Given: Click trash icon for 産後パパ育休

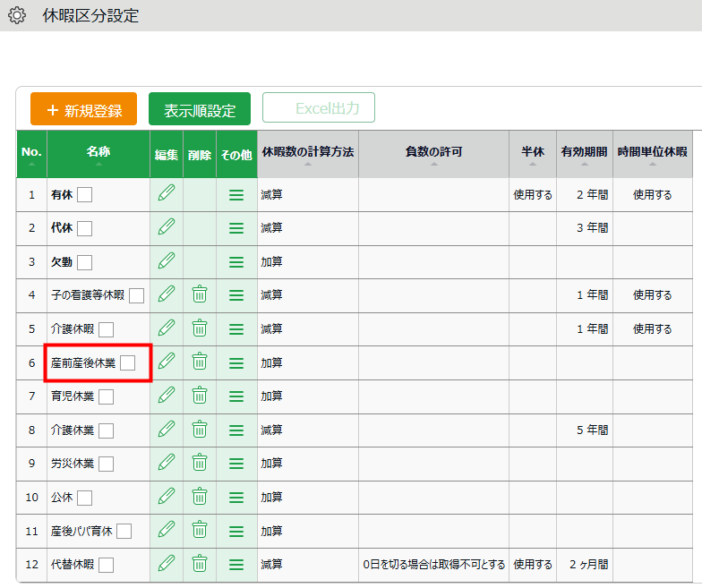Looking at the screenshot, I should pyautogui.click(x=199, y=530).
